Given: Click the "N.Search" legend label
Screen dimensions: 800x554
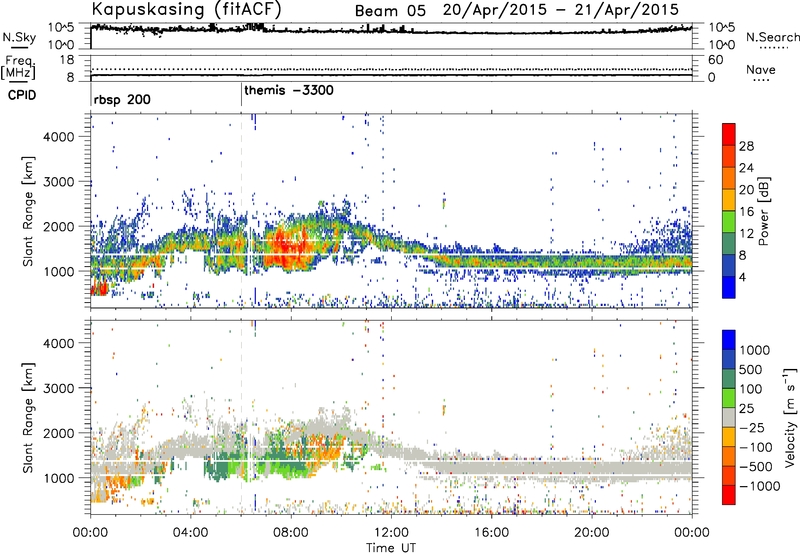Looking at the screenshot, I should pos(773,37).
